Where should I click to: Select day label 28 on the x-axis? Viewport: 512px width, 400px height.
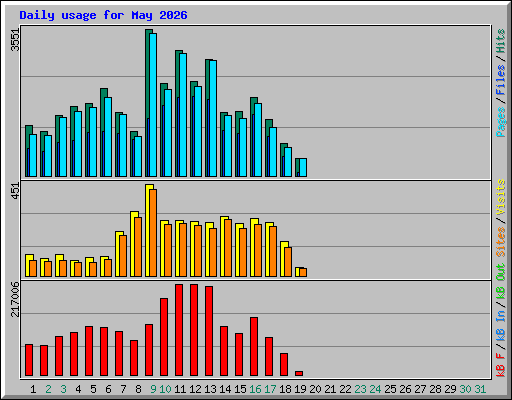click(x=435, y=389)
